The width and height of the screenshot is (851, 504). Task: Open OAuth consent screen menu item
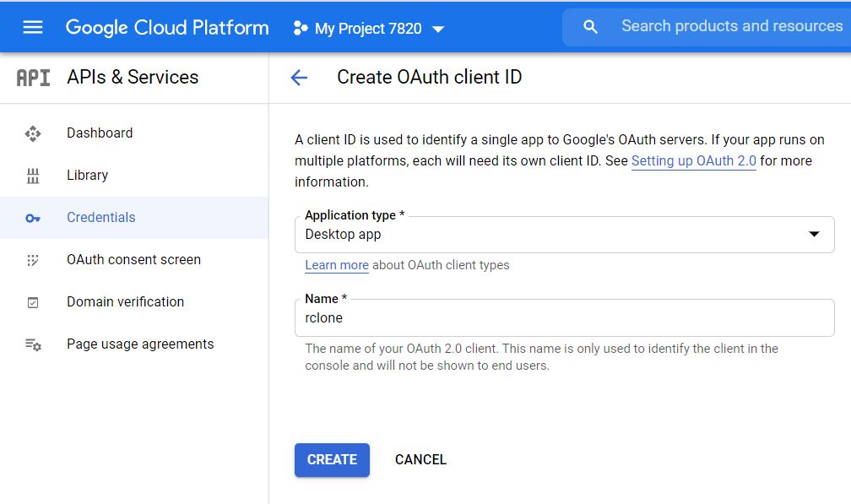point(133,260)
